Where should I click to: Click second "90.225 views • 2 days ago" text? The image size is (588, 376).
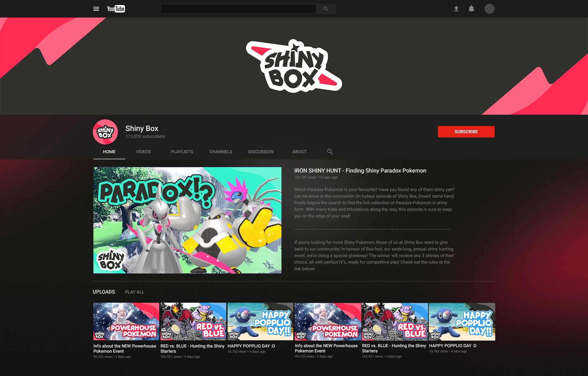[x=314, y=357]
